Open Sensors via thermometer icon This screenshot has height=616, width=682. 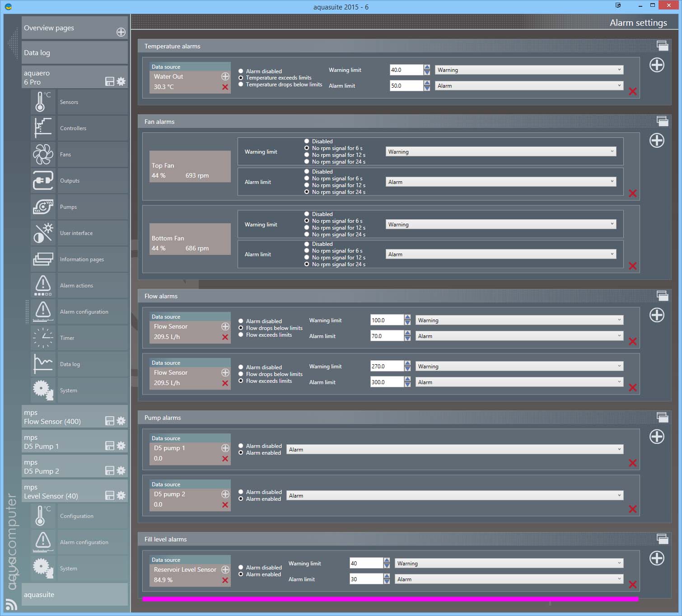point(43,102)
